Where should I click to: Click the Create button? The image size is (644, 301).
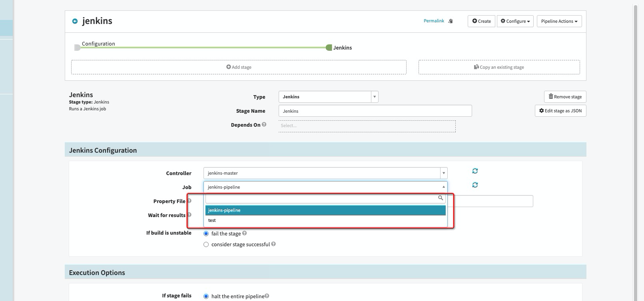pyautogui.click(x=481, y=21)
